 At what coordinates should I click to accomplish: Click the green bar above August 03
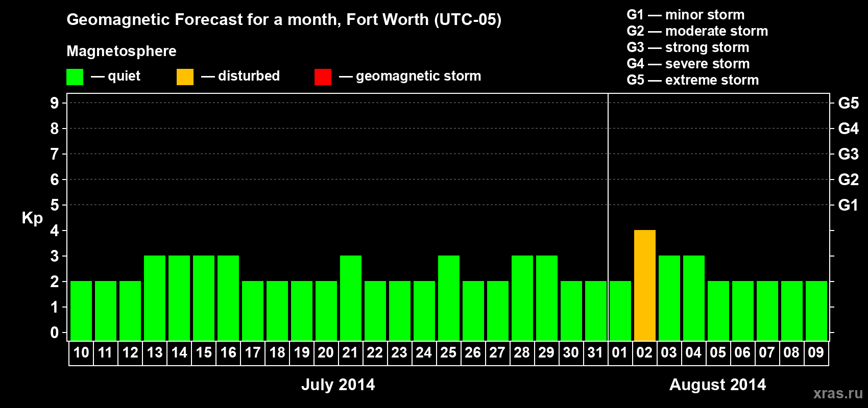(669, 298)
